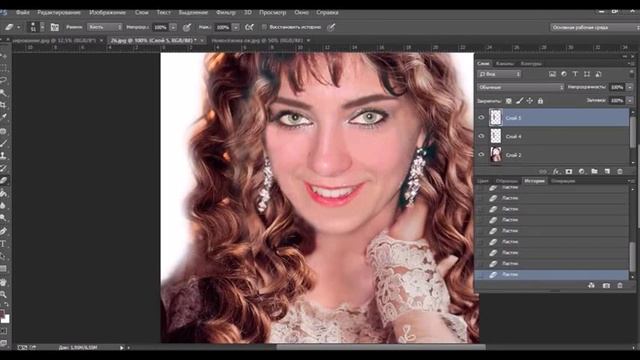
Task: Switch to the Каналы tab
Action: pos(505,64)
